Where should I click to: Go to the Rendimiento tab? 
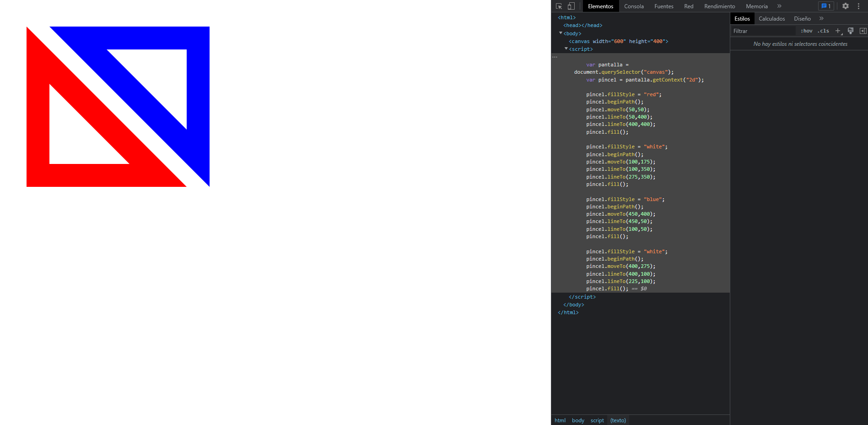coord(719,6)
